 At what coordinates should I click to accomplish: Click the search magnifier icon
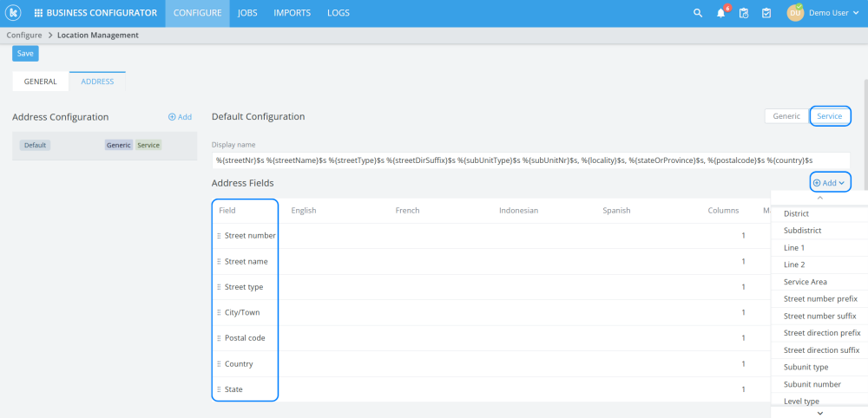[x=698, y=13]
